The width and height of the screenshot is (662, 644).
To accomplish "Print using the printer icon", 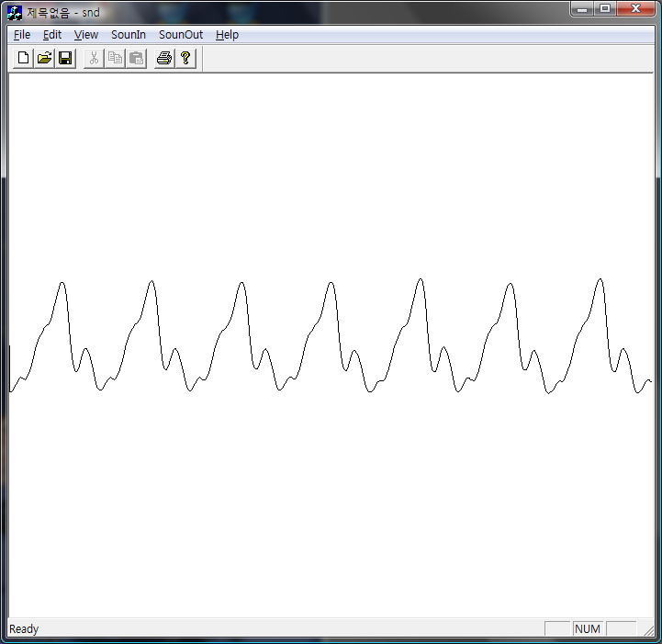I will tap(164, 58).
